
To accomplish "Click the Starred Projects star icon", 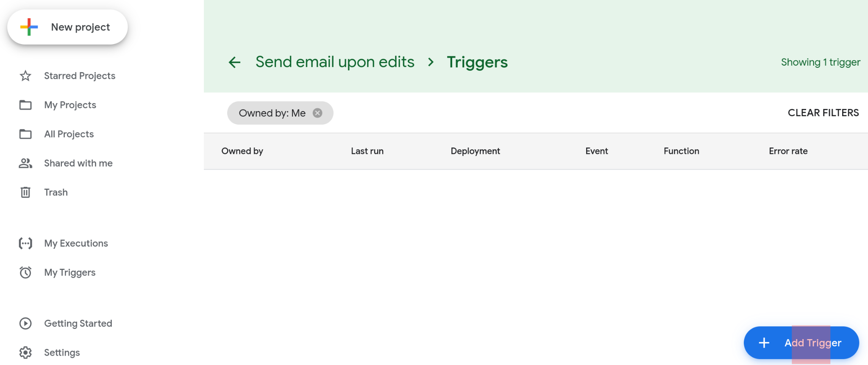I will point(25,76).
